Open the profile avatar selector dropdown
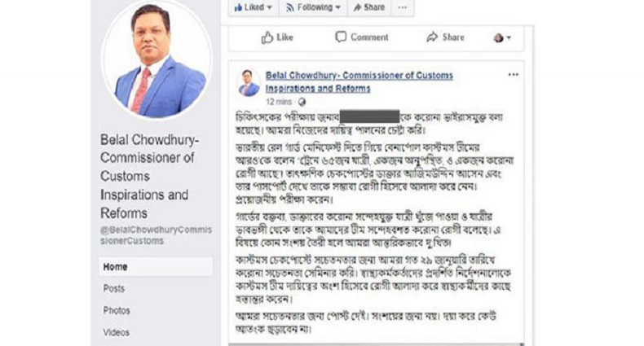This screenshot has width=644, height=346. coord(502,38)
